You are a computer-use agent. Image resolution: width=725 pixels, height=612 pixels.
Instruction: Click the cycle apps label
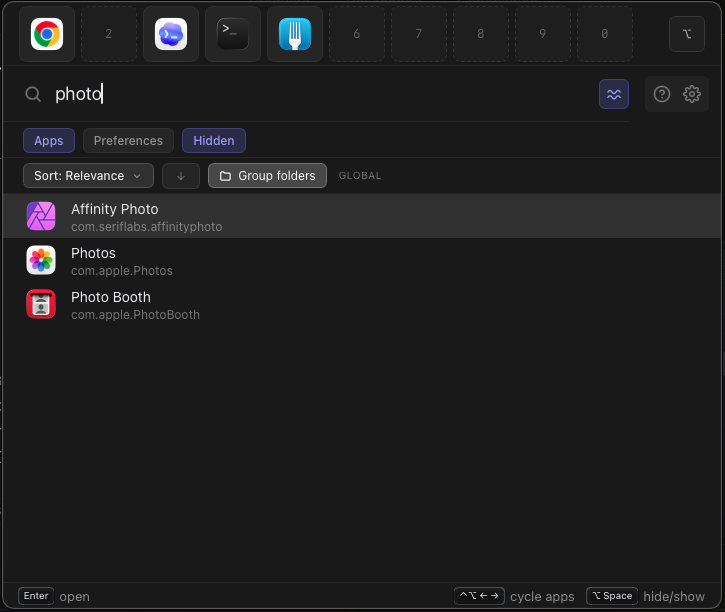point(542,597)
